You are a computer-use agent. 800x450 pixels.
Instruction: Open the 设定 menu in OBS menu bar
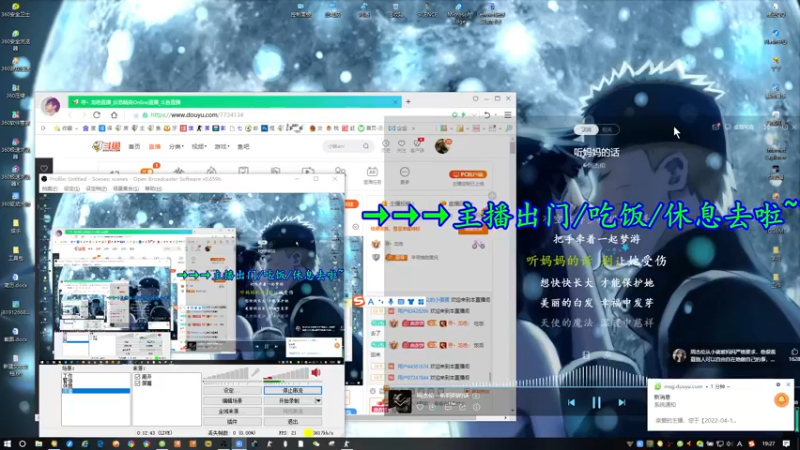tap(71, 189)
